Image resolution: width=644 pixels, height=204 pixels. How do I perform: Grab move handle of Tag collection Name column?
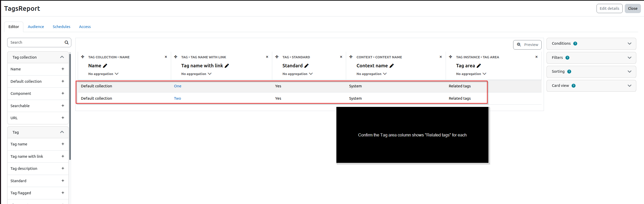pos(83,57)
